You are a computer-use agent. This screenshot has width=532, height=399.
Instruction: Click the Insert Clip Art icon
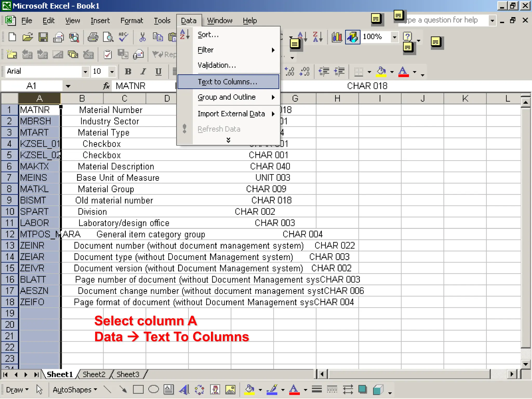tap(215, 390)
